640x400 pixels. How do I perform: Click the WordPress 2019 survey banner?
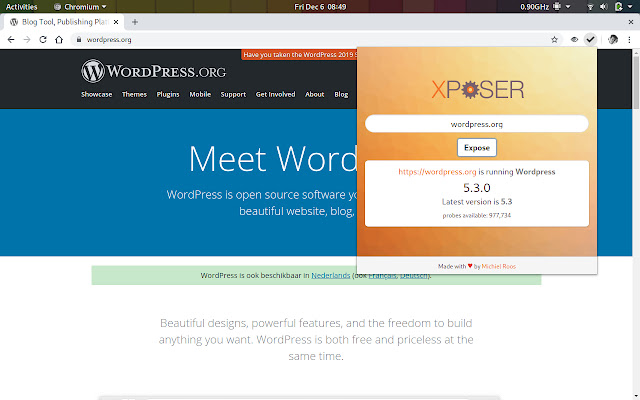coord(299,54)
